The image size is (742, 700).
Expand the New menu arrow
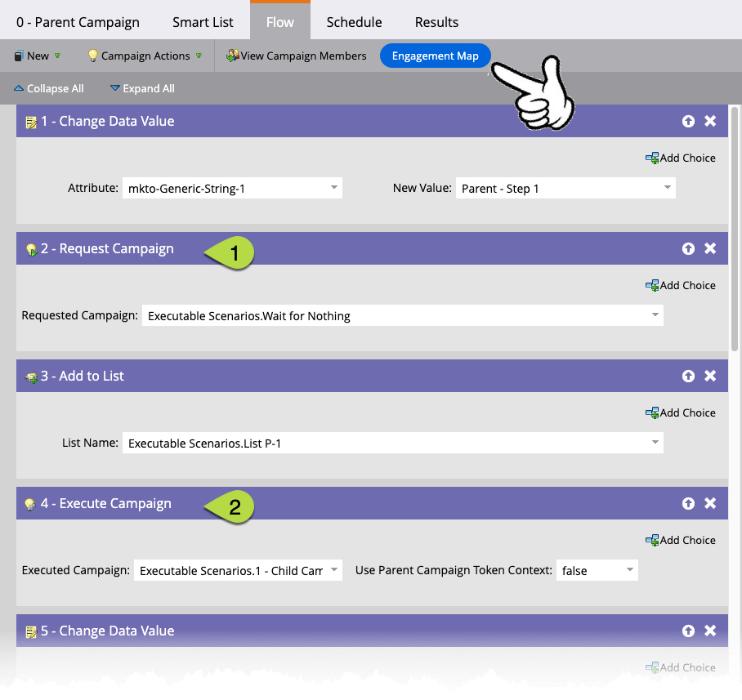tap(56, 56)
